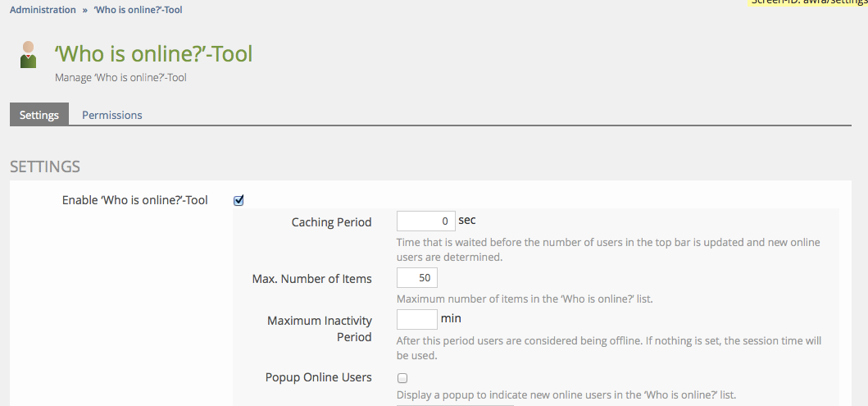Viewport: 868px width, 406px height.
Task: Click the green 'Who is online?'-Tool heading
Action: [153, 54]
